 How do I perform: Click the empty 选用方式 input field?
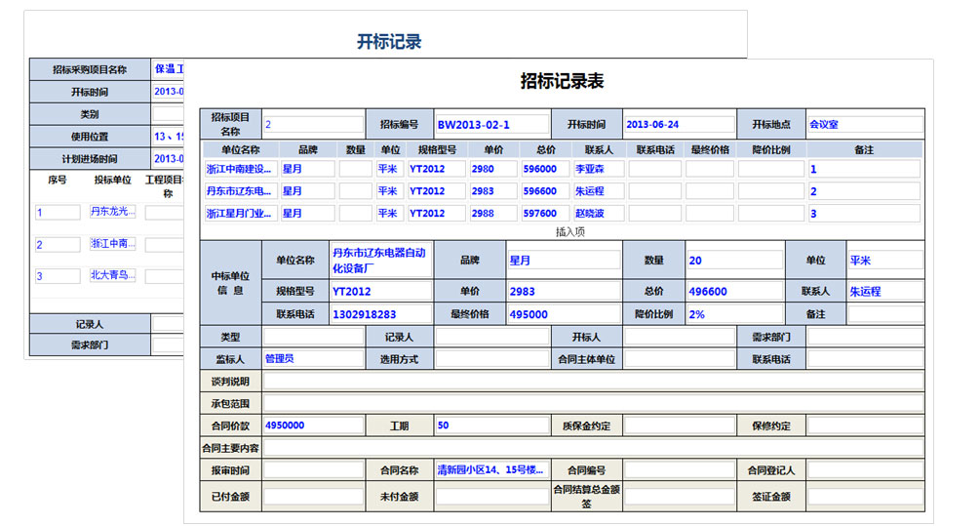point(491,359)
